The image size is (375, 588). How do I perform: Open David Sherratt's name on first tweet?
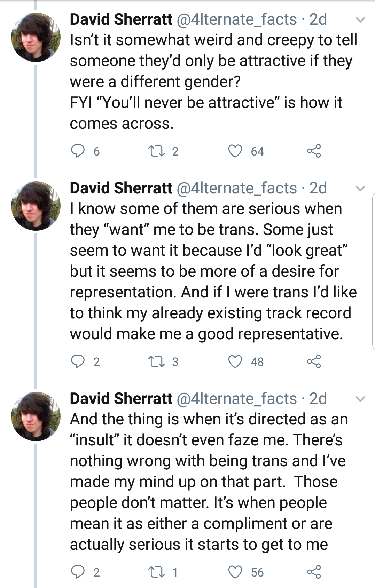pyautogui.click(x=121, y=19)
